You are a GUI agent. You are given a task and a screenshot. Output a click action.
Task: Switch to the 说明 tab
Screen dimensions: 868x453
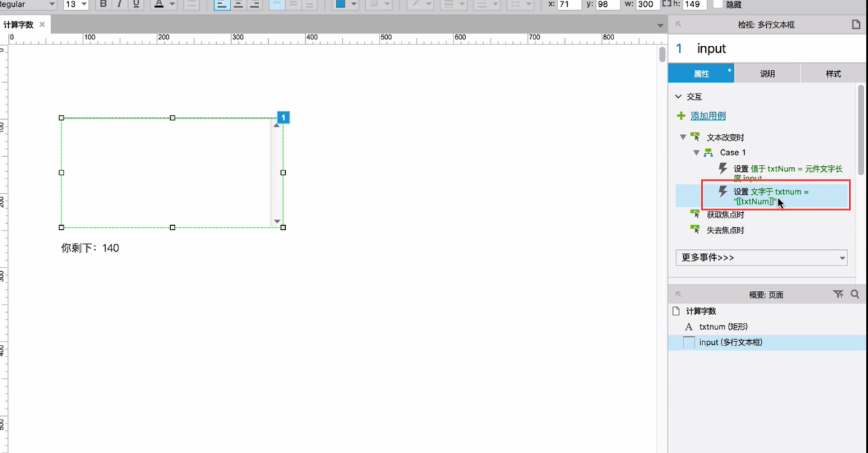click(x=767, y=73)
